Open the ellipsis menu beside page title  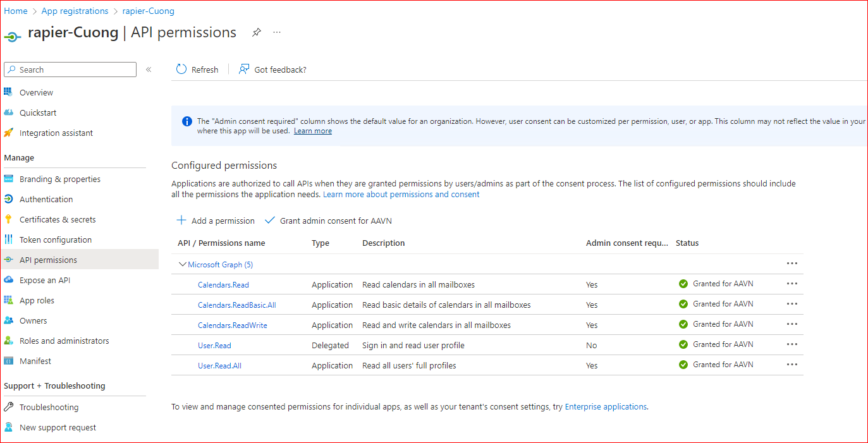click(x=277, y=32)
